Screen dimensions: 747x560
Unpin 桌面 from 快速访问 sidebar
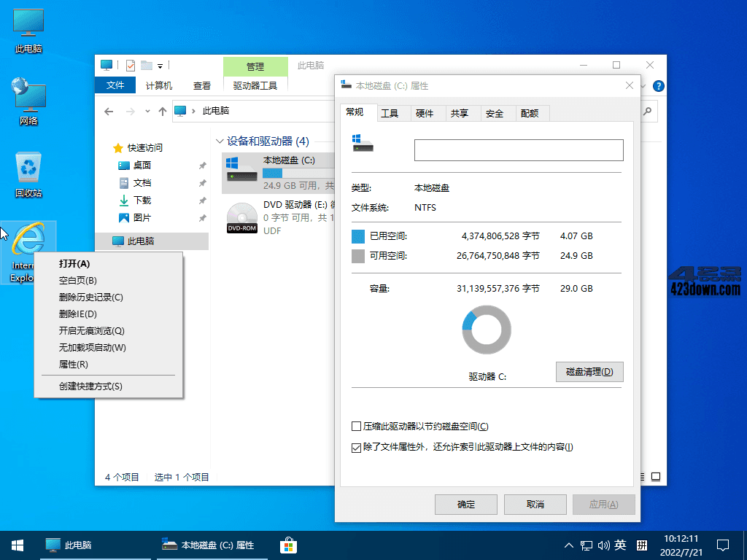click(x=202, y=166)
